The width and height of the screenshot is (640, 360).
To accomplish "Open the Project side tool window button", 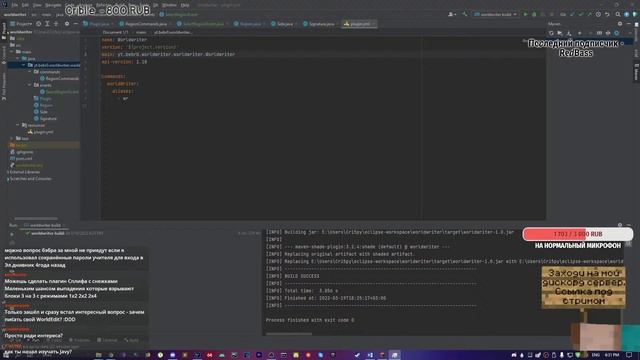I will (x=4, y=32).
